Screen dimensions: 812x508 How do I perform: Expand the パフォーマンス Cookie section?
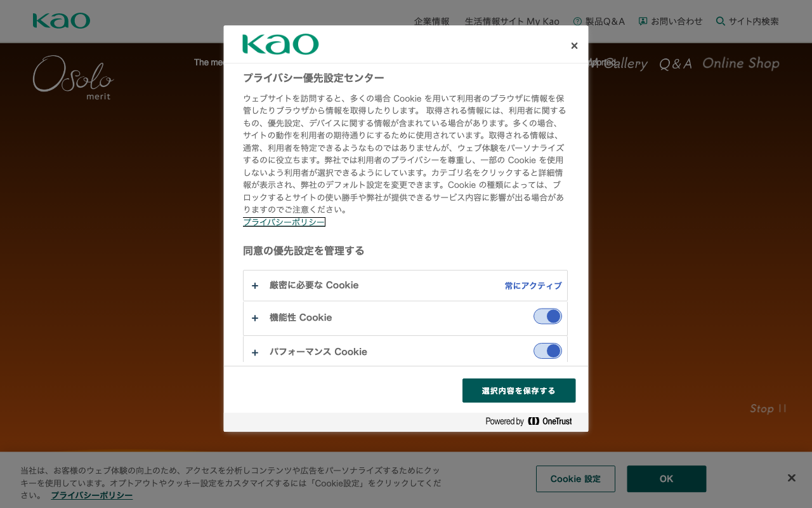(x=255, y=352)
